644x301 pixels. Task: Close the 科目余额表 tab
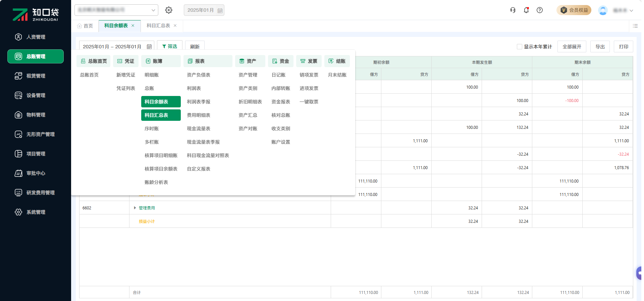pyautogui.click(x=133, y=26)
